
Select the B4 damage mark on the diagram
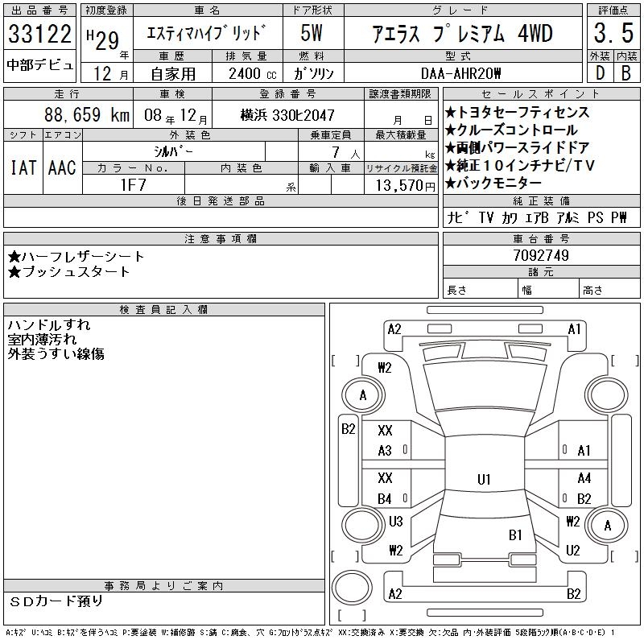(385, 499)
